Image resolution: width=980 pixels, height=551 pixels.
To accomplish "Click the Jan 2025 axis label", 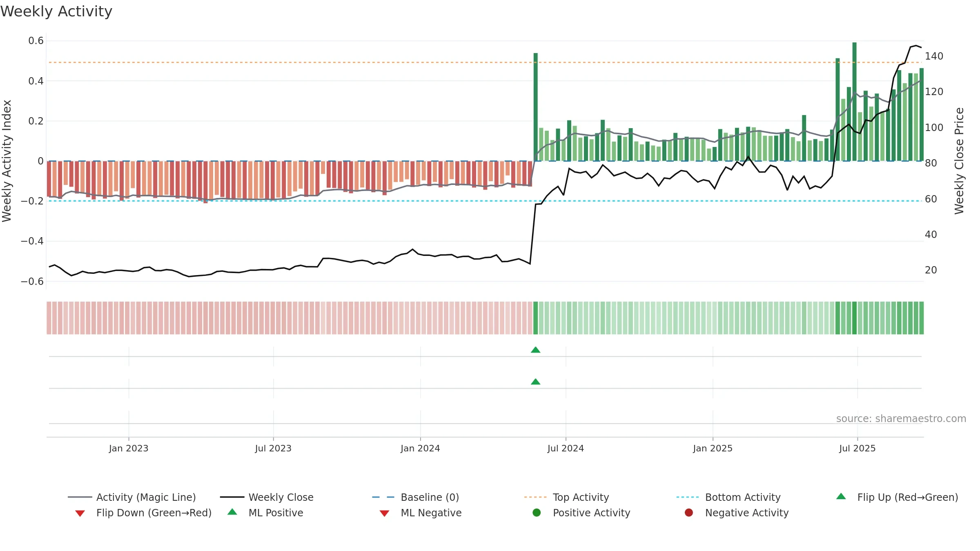I will (713, 448).
